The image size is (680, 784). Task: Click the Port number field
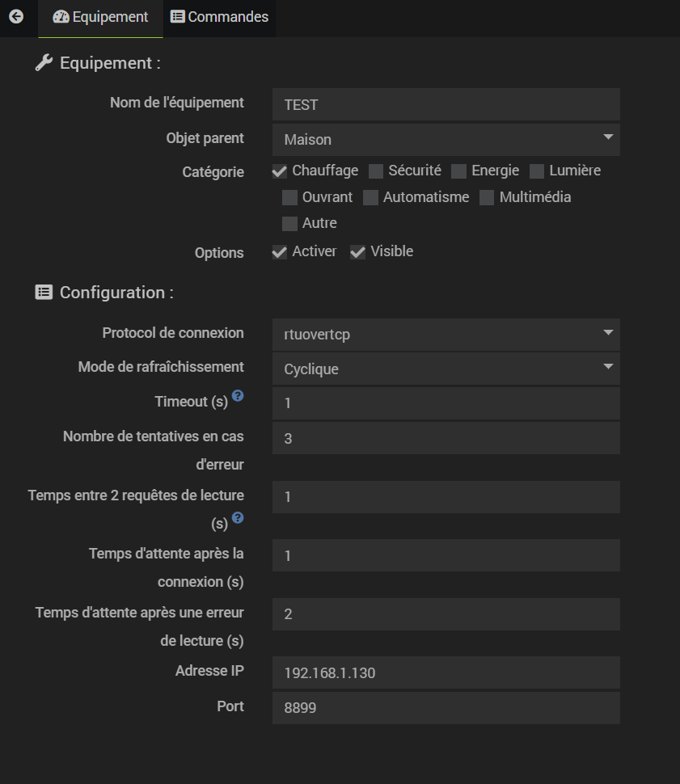[x=446, y=708]
